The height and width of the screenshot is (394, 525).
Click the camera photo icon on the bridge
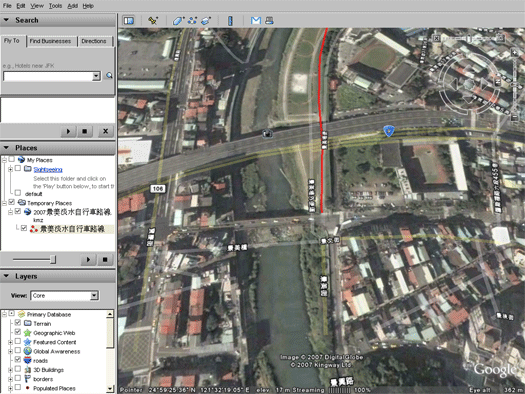pyautogui.click(x=267, y=134)
